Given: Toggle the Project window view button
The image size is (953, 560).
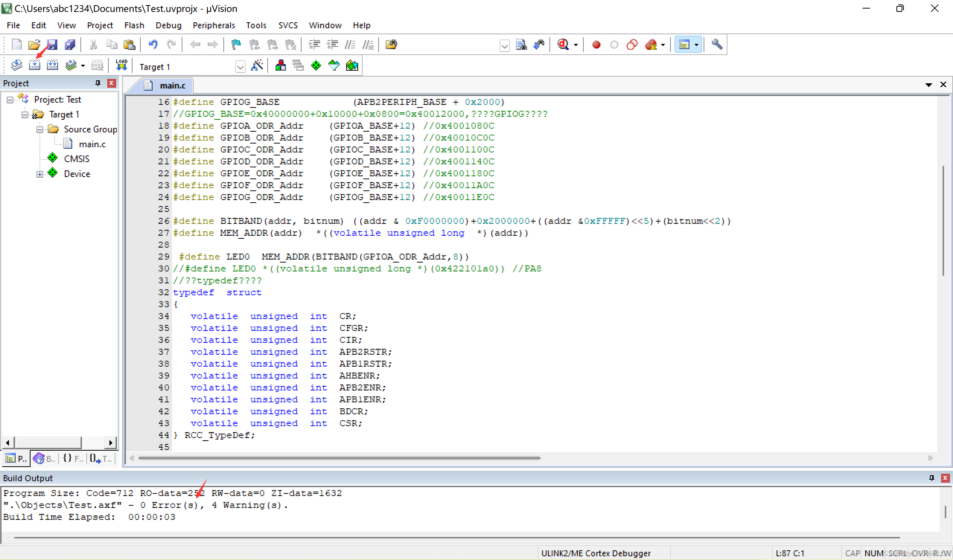Looking at the screenshot, I should click(x=685, y=45).
